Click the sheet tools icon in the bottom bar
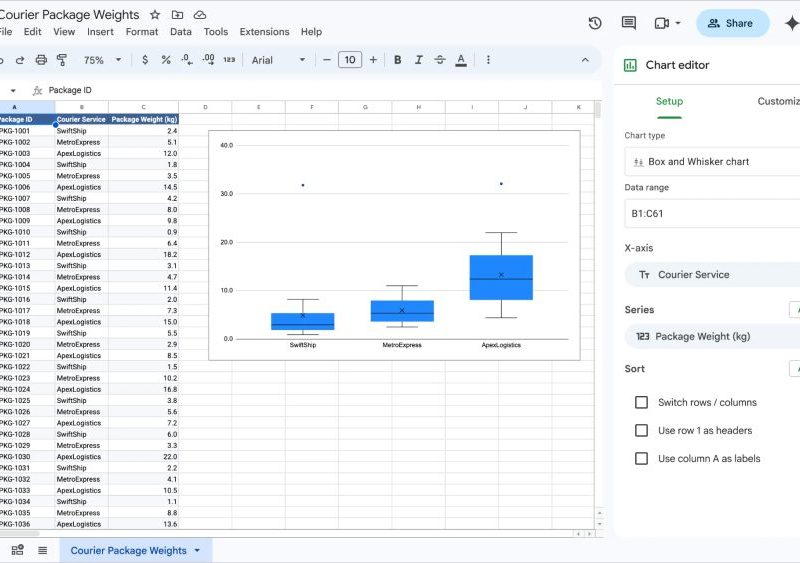Screen dimensions: 800x563 (x=17, y=550)
